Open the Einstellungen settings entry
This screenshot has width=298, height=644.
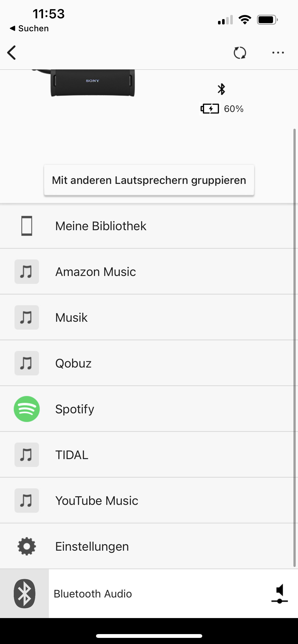(x=92, y=546)
